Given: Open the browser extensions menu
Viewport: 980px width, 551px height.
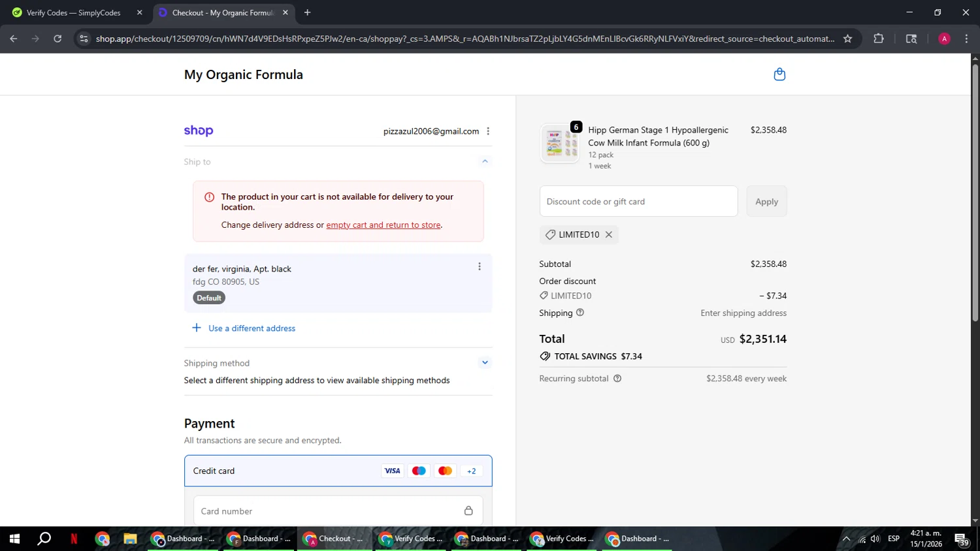Looking at the screenshot, I should 879,39.
